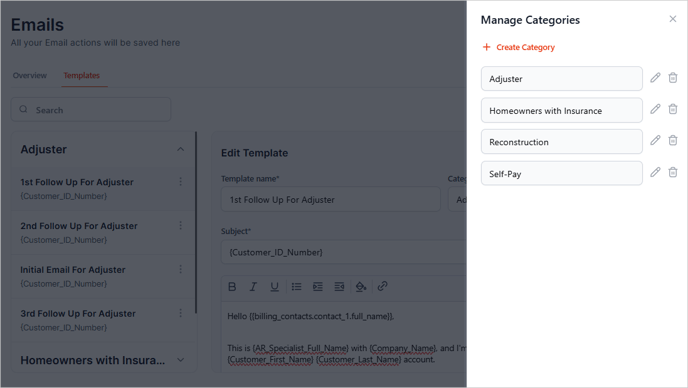This screenshot has height=388, width=688.
Task: Edit the Self-Pay category
Action: pos(655,172)
